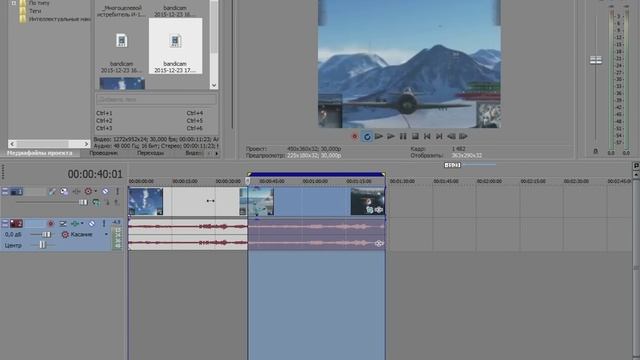Go to end in the preview transport
Image resolution: width=640 pixels, height=360 pixels.
coord(439,136)
